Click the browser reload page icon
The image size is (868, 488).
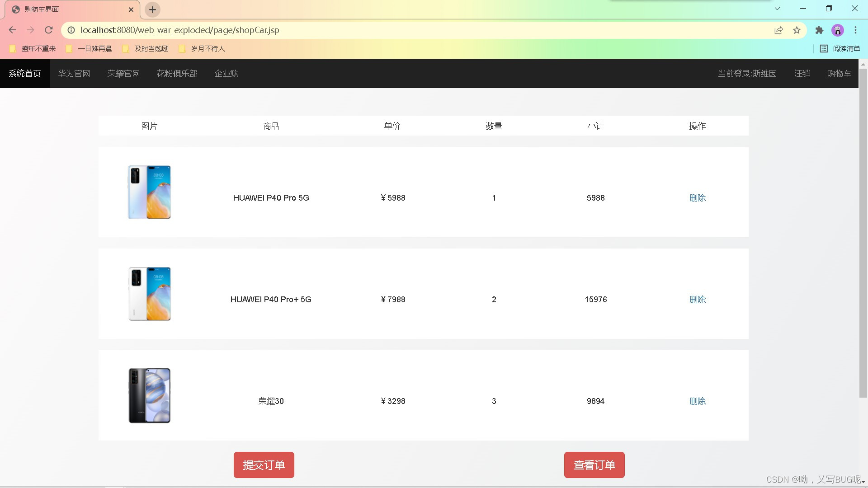pos(49,30)
